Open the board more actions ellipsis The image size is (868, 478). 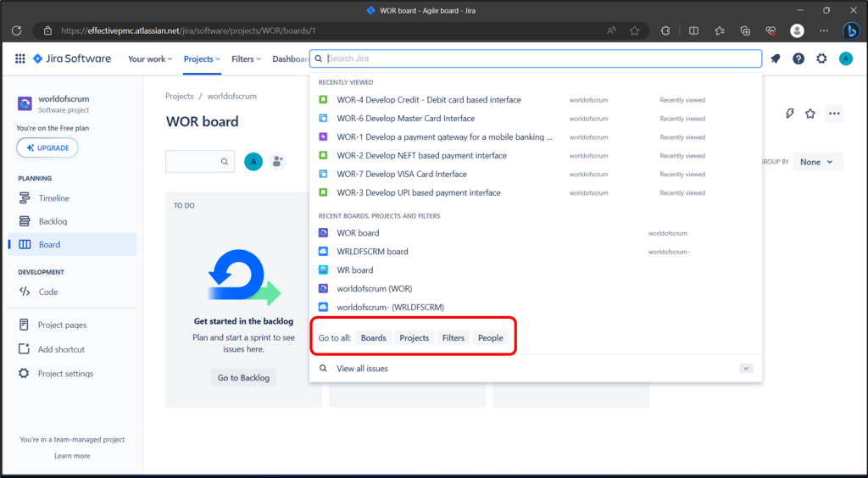[x=834, y=114]
